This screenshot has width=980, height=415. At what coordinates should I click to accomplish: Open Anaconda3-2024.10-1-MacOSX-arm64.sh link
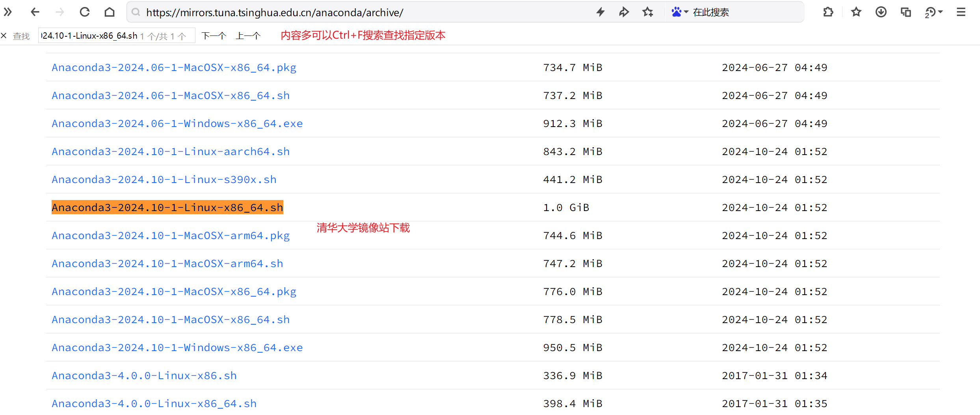click(x=167, y=264)
